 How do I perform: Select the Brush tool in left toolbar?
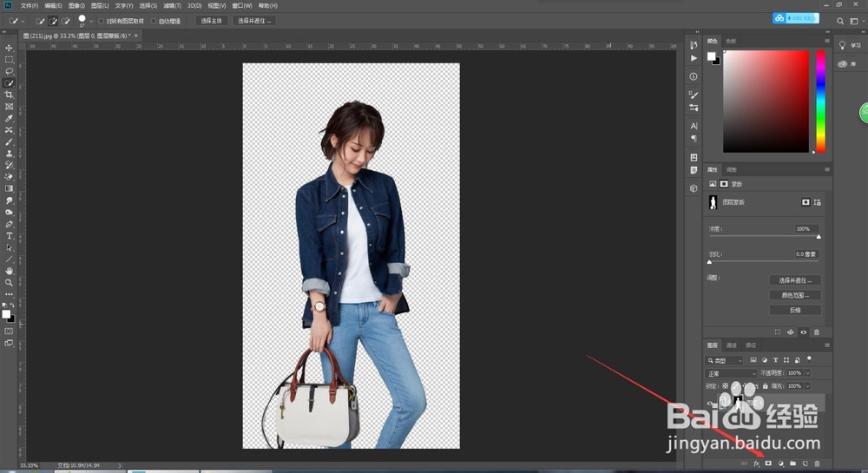click(9, 142)
